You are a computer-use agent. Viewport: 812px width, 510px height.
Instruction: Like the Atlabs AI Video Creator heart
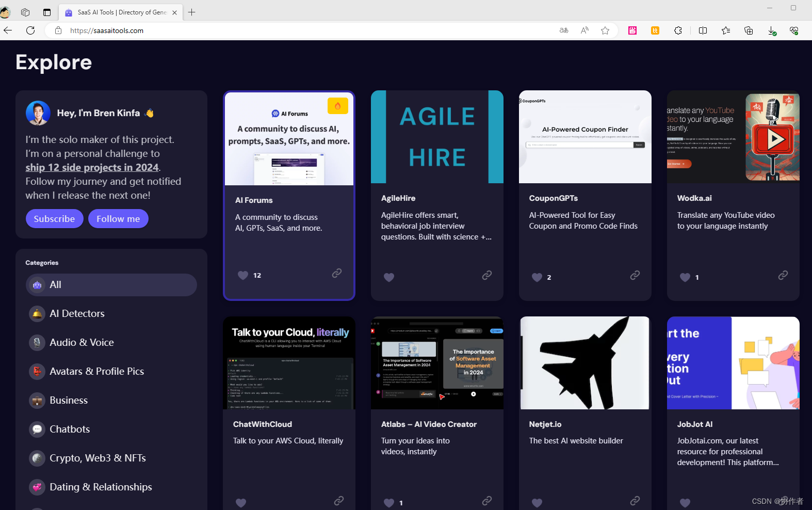[389, 503]
